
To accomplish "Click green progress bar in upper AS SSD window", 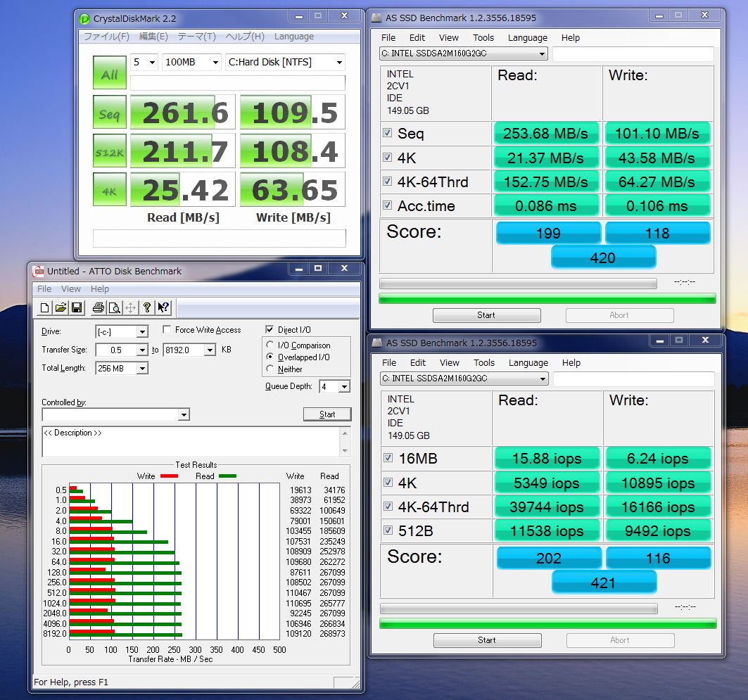I will 547,298.
